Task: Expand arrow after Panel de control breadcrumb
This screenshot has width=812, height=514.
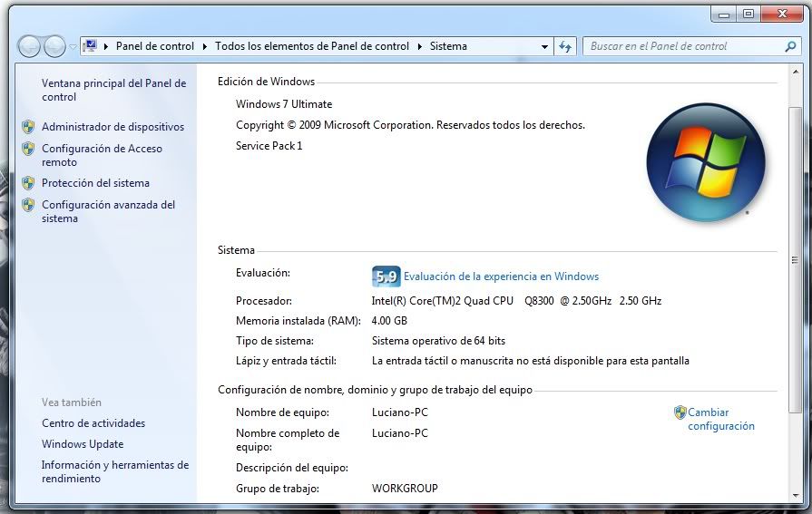Action: (x=204, y=46)
